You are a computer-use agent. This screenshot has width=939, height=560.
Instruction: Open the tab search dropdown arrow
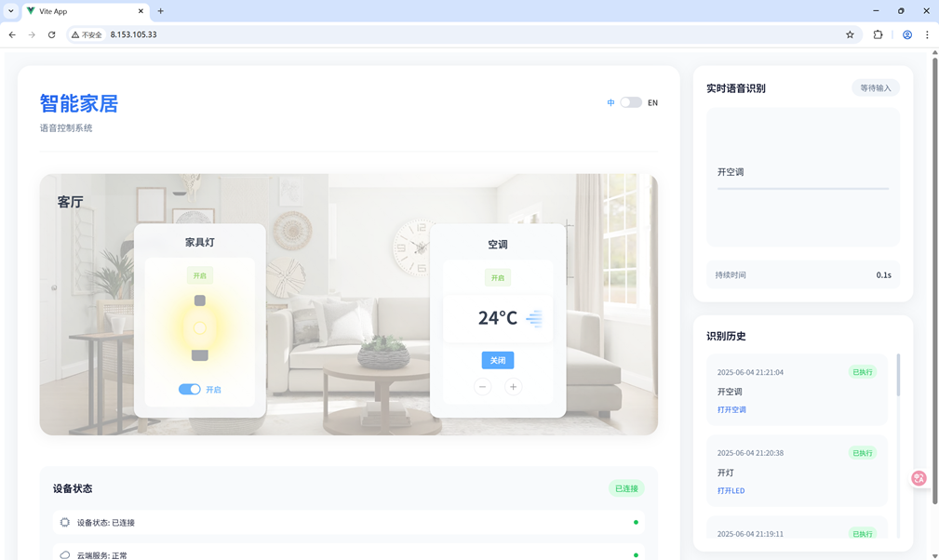pyautogui.click(x=11, y=11)
